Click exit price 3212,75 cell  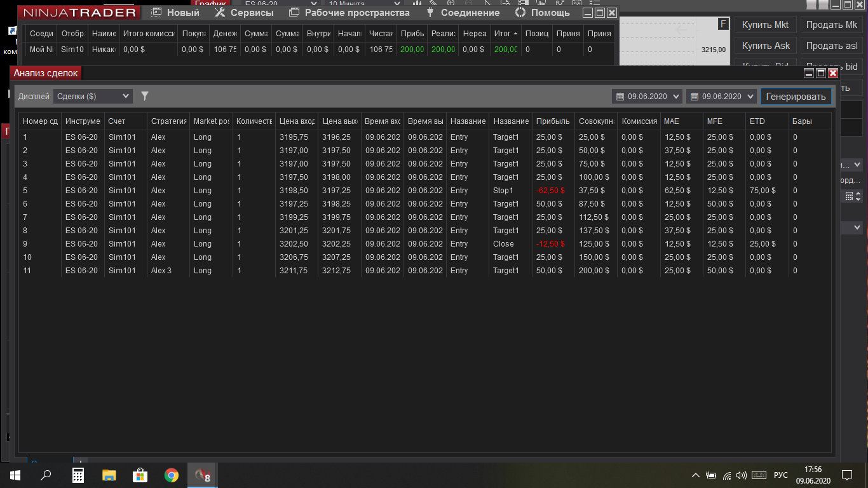coord(339,271)
